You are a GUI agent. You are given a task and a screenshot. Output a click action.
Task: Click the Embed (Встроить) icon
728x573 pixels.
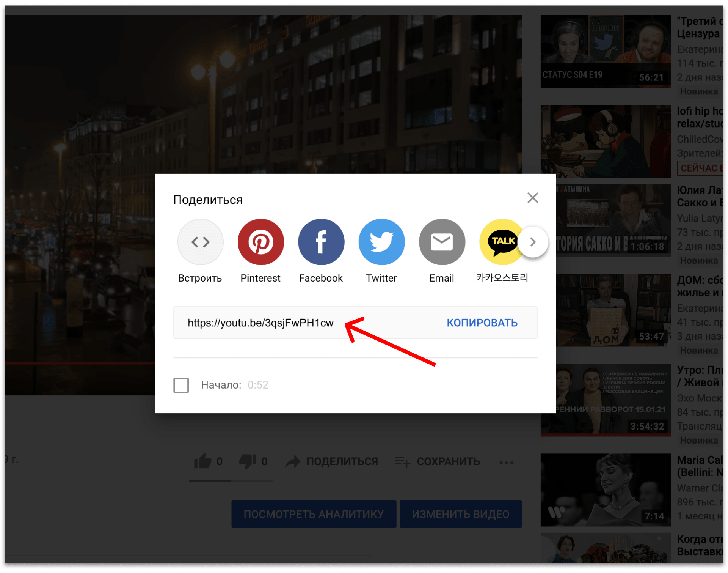pos(200,242)
